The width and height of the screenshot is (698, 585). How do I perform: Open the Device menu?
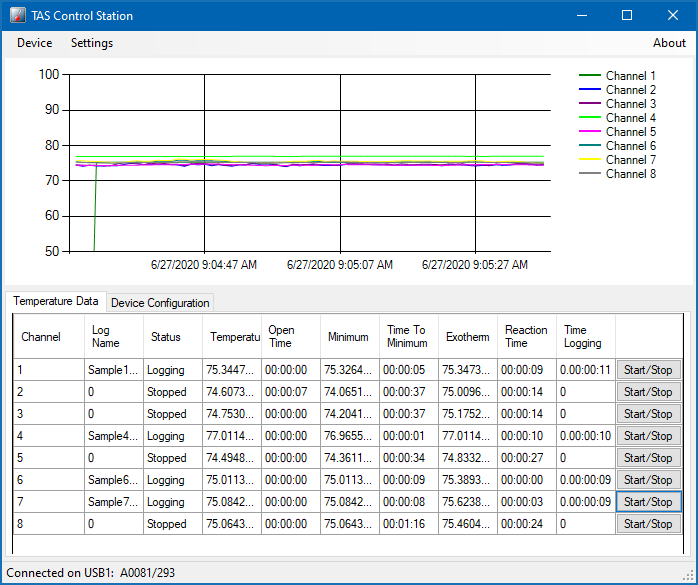point(35,43)
